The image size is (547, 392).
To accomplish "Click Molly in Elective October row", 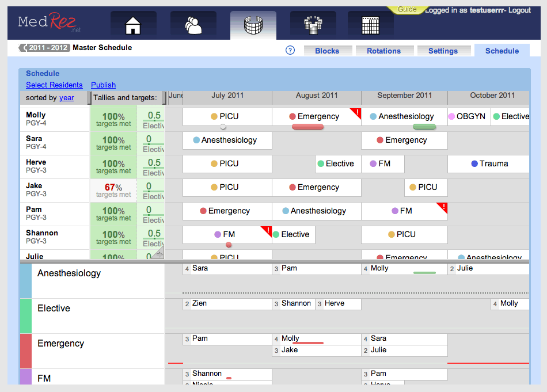I will [510, 304].
